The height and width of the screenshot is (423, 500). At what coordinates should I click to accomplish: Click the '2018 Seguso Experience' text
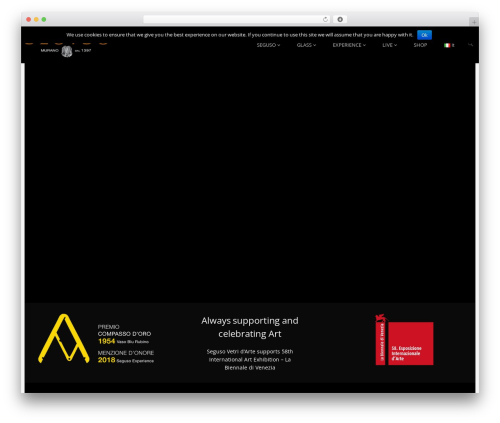tap(126, 360)
